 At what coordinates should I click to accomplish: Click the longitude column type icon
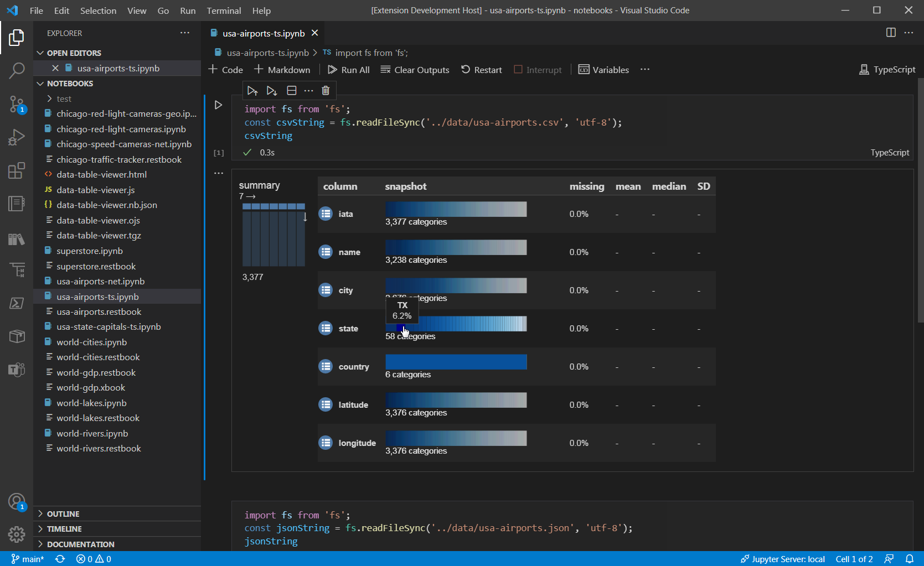326,443
